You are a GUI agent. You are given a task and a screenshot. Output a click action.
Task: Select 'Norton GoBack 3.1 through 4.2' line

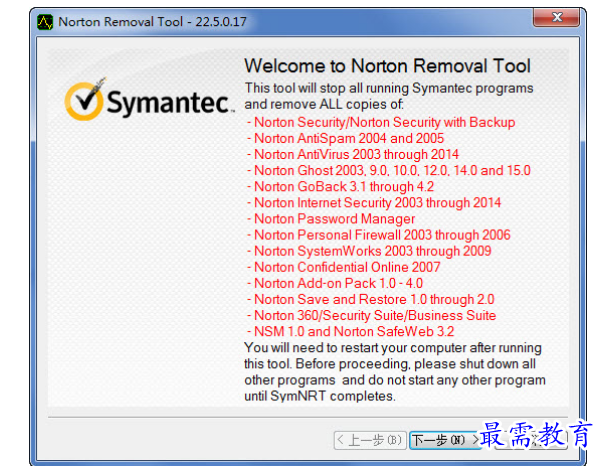pyautogui.click(x=341, y=187)
